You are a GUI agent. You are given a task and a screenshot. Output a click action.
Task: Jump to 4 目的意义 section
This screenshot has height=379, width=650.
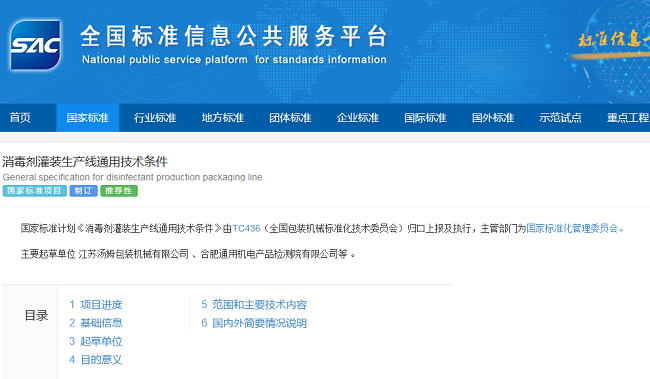pyautogui.click(x=96, y=360)
